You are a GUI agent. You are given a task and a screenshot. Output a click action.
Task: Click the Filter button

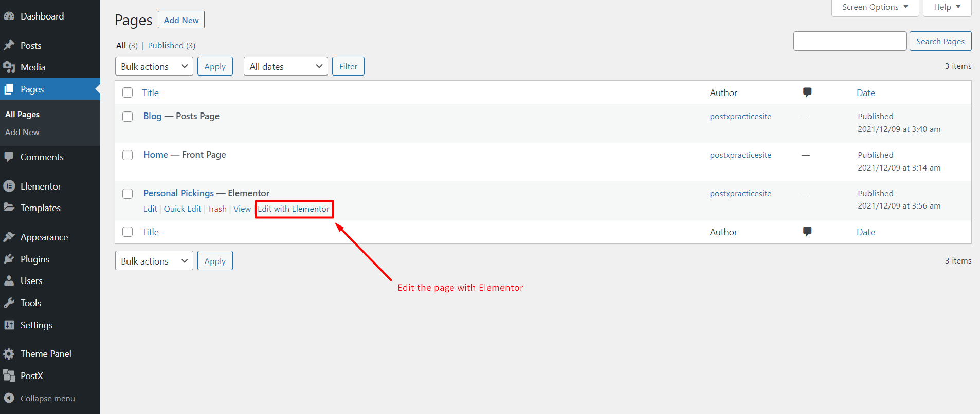348,66
